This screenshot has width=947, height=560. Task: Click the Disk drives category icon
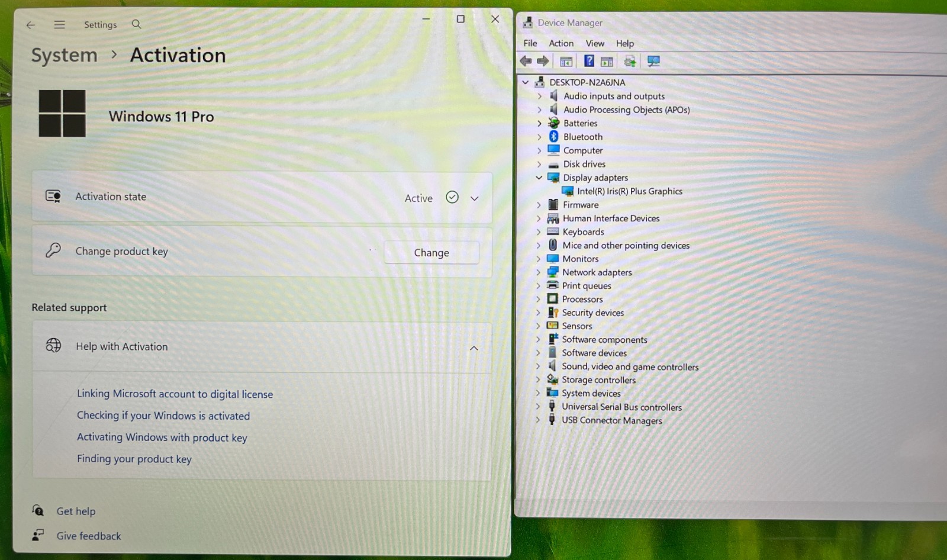(553, 165)
